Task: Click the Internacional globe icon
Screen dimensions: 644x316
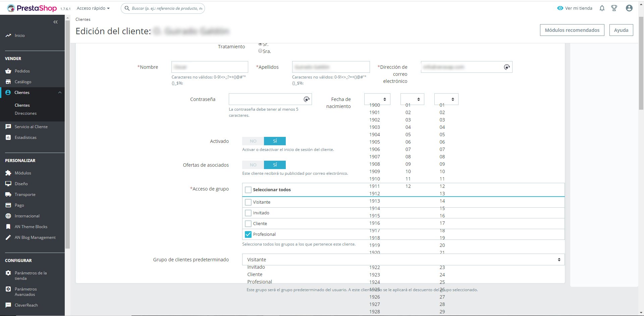Action: [8, 216]
